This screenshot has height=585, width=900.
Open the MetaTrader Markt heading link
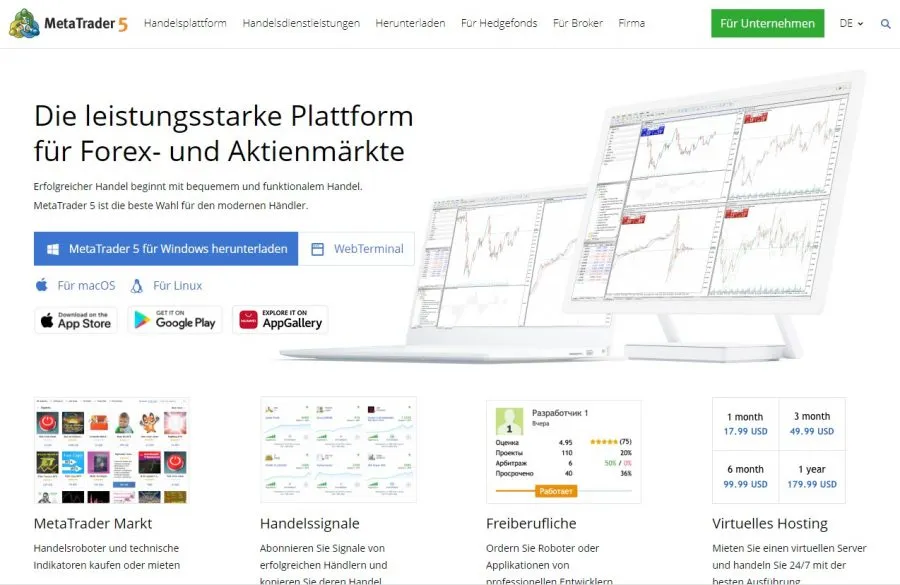point(93,523)
